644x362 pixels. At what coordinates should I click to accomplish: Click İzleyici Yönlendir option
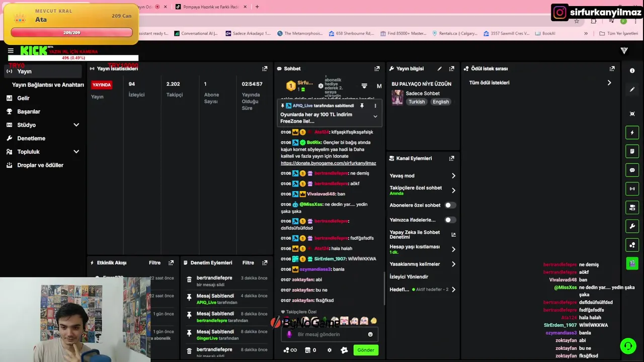tap(409, 277)
